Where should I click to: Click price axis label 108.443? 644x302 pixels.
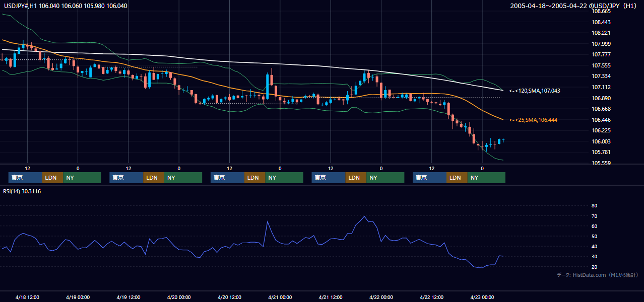(602, 22)
